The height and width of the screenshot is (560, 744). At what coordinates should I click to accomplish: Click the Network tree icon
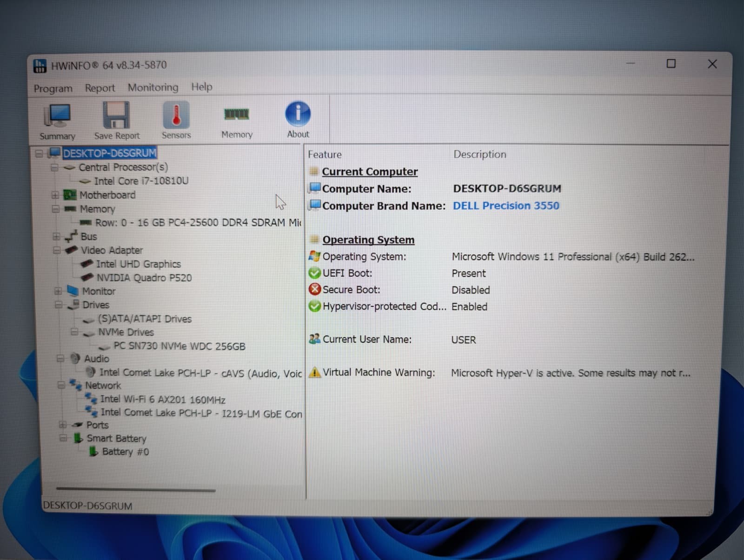point(75,385)
